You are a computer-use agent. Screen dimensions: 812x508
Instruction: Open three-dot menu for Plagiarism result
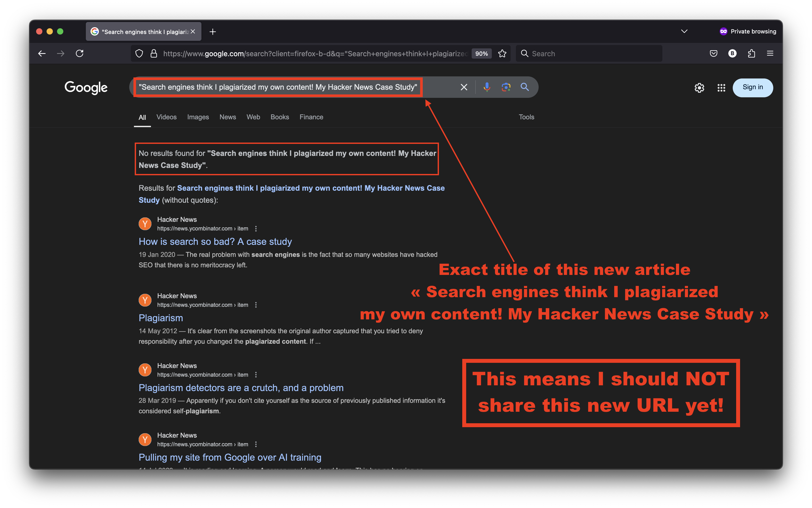(x=256, y=305)
